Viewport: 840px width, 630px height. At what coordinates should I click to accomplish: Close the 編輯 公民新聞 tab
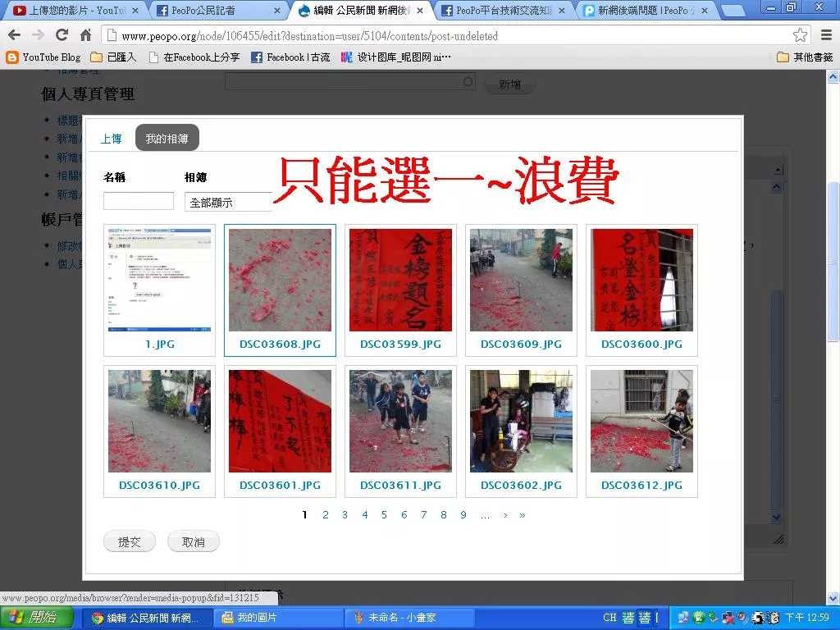tap(419, 10)
